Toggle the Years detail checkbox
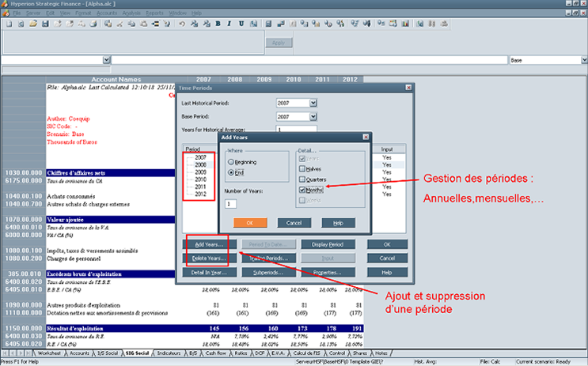Image resolution: width=588 pixels, height=366 pixels. 302,158
